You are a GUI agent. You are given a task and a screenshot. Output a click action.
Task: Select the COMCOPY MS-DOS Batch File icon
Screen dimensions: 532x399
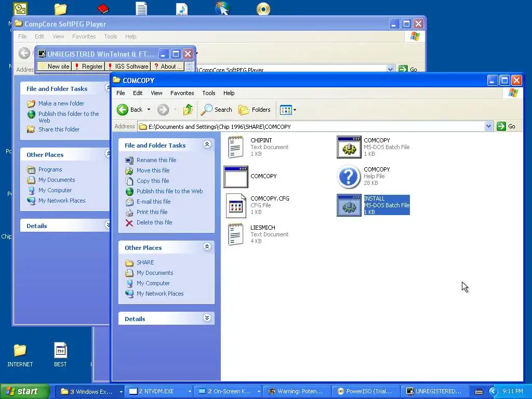349,147
